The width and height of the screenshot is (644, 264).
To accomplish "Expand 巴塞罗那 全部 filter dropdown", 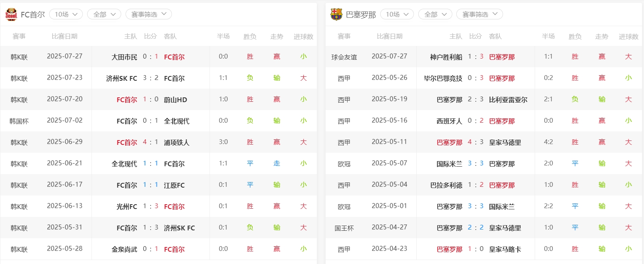I will [435, 14].
